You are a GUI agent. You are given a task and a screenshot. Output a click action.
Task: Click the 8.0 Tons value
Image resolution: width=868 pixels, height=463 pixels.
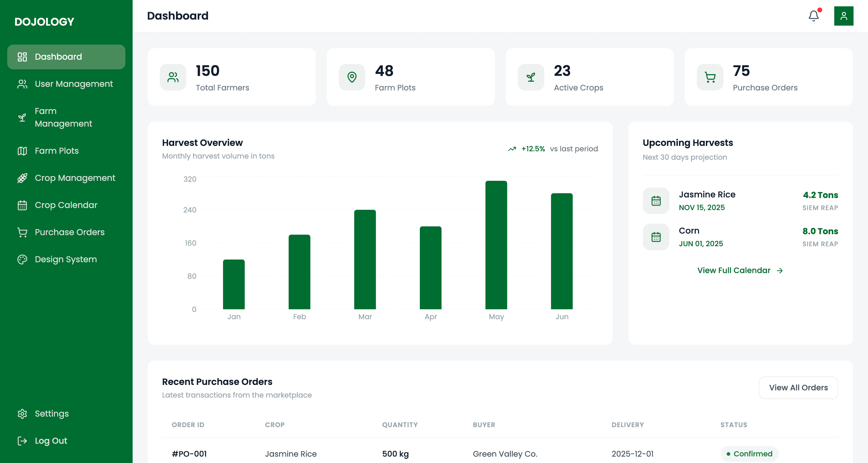[x=820, y=231]
